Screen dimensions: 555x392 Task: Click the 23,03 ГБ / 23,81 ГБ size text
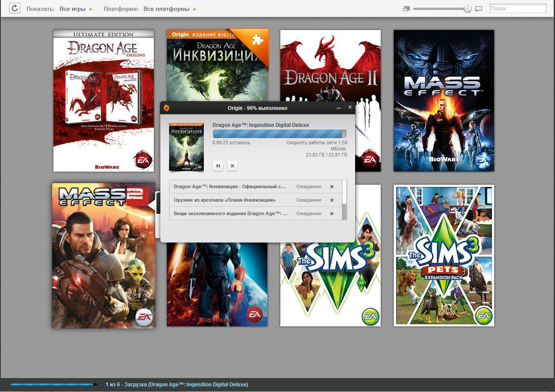326,155
